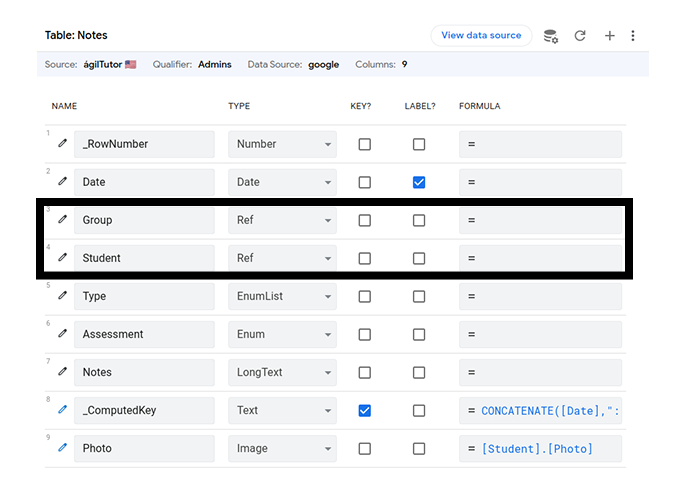This screenshot has width=684, height=500.
Task: Click the View data source button
Action: [481, 35]
